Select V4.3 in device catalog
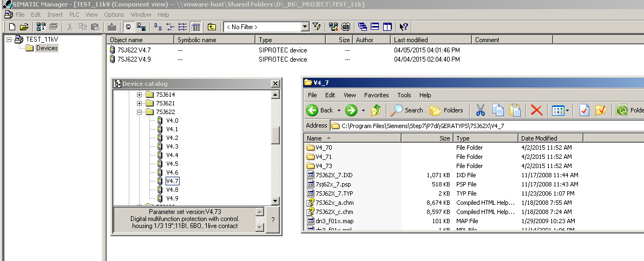The width and height of the screenshot is (644, 261). click(172, 146)
